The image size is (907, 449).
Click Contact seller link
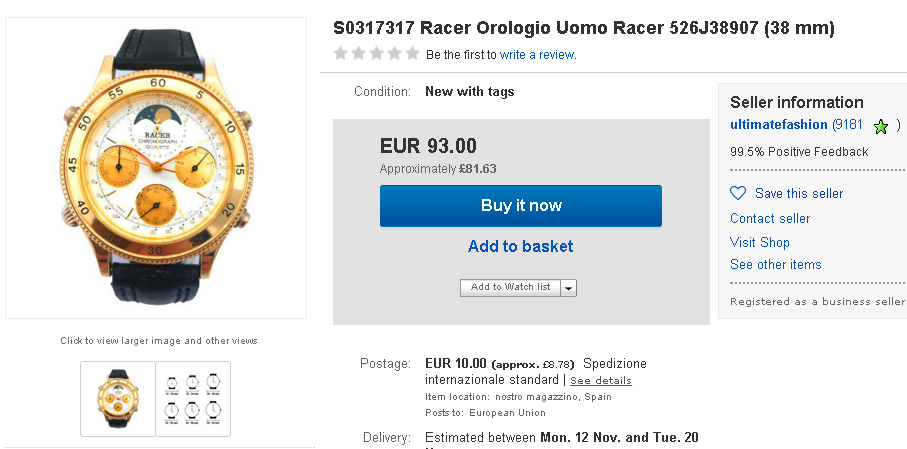770,218
